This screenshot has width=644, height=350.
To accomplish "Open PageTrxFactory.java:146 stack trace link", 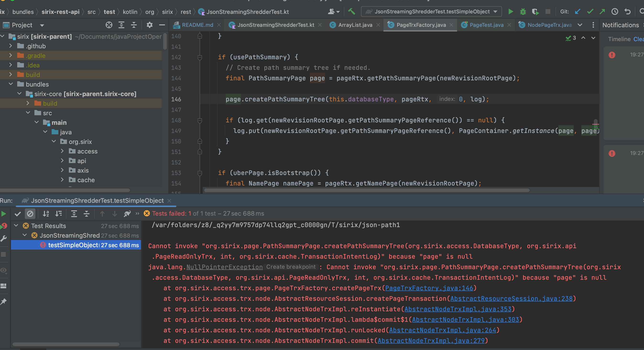I will pyautogui.click(x=429, y=288).
